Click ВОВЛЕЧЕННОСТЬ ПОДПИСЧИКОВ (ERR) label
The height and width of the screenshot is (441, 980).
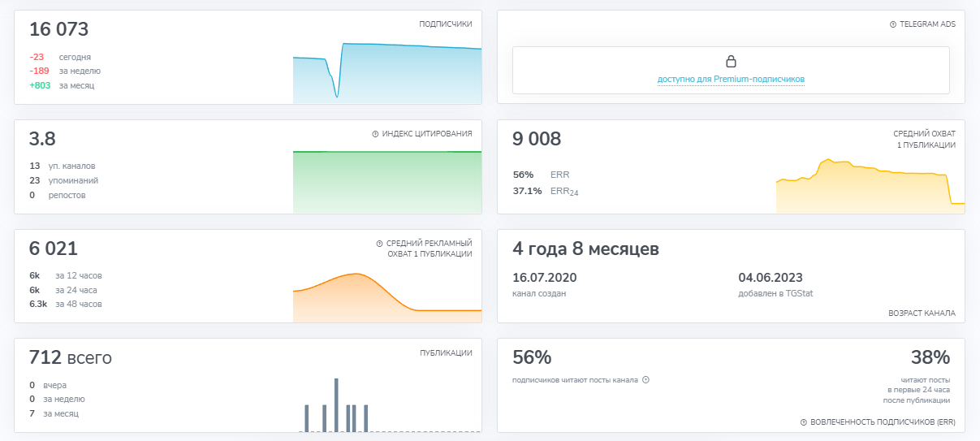tap(883, 422)
